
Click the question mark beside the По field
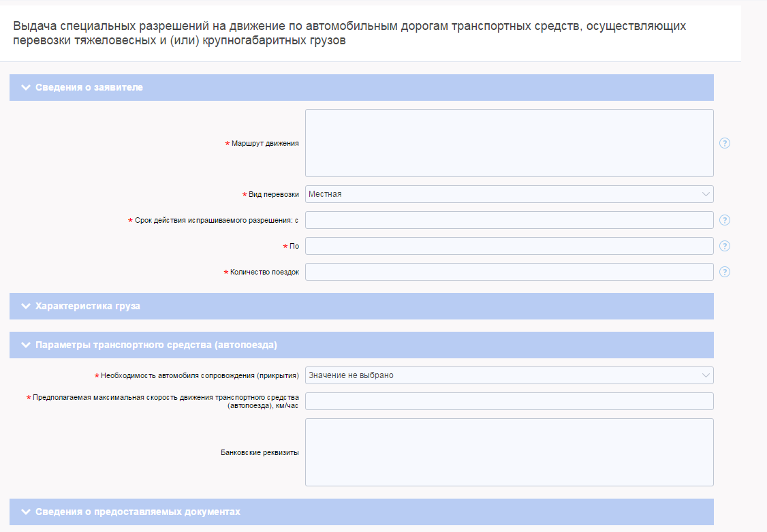(x=725, y=246)
